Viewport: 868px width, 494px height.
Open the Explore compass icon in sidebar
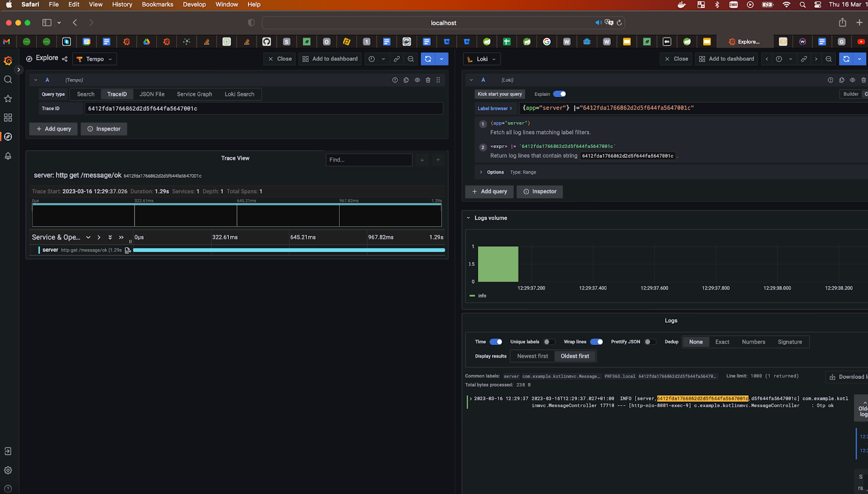click(x=8, y=137)
